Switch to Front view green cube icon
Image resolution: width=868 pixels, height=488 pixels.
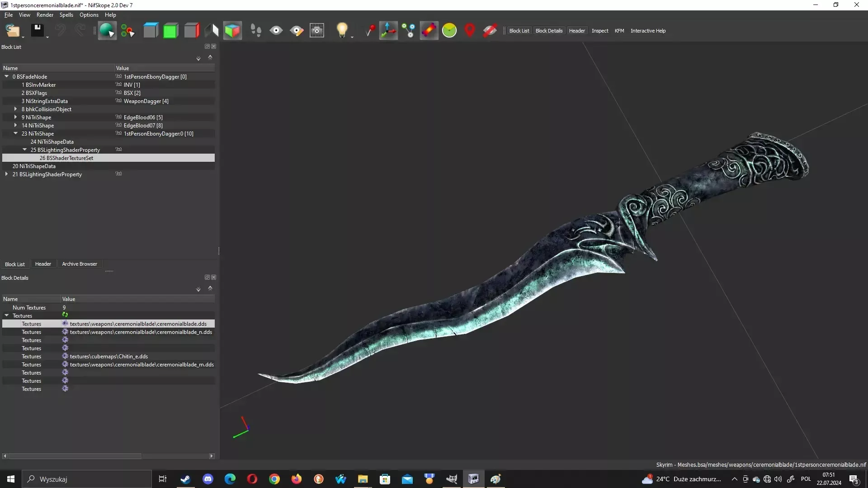pos(170,31)
